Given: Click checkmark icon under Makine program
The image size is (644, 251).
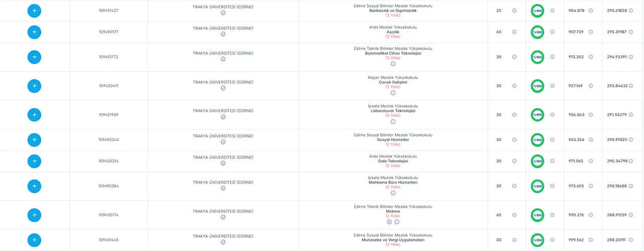Looking at the screenshot, I should [389, 221].
